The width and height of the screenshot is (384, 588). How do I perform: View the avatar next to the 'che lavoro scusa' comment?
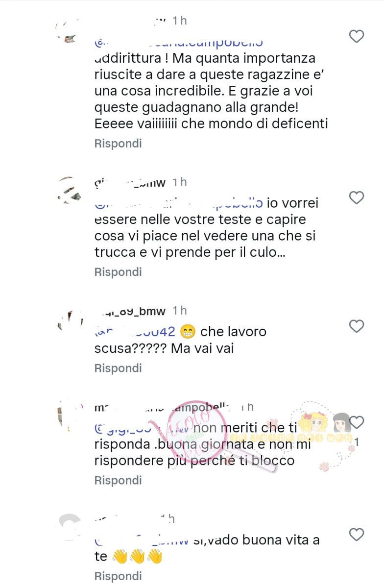[69, 319]
